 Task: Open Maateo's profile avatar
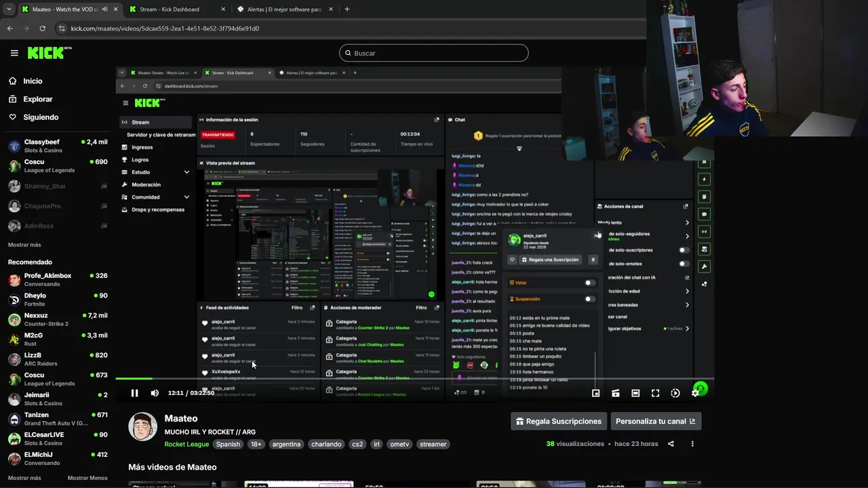(143, 426)
